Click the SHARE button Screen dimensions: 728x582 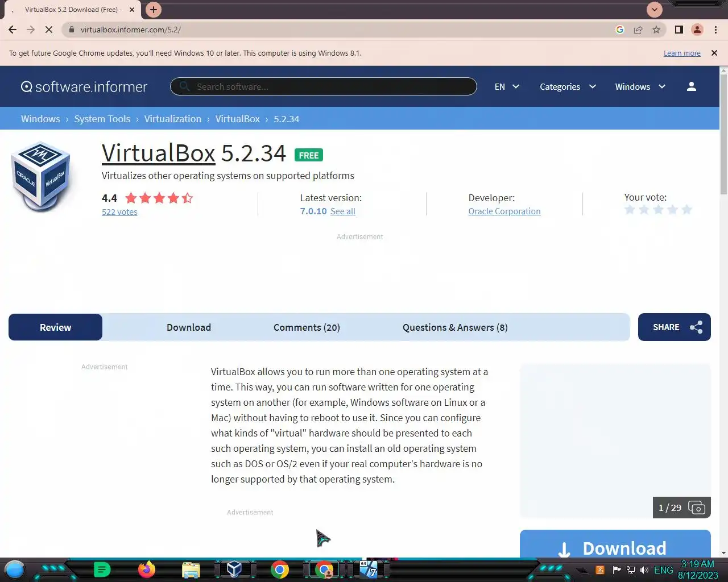coord(675,327)
